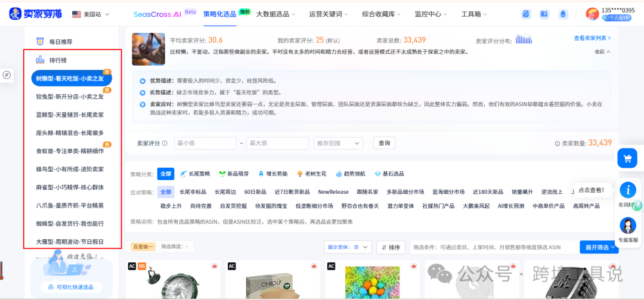Toggle NewRelease strategy filter
This screenshot has height=300, width=644.
click(x=333, y=192)
